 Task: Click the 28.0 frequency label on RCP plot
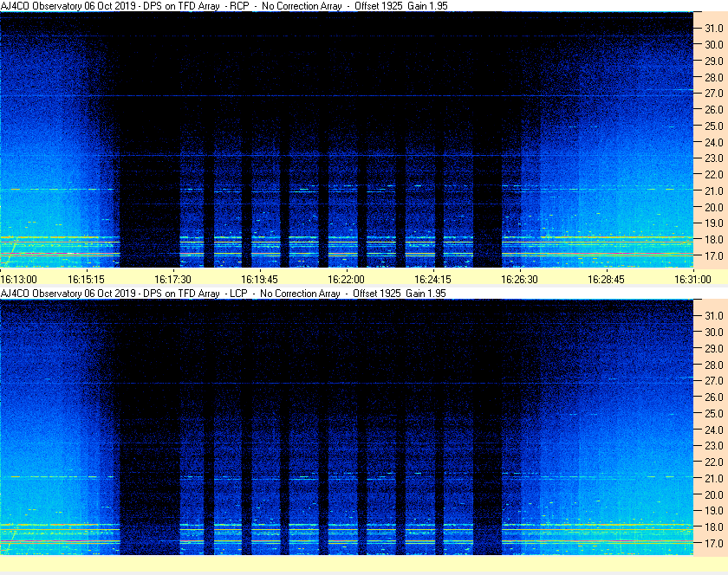pyautogui.click(x=714, y=77)
